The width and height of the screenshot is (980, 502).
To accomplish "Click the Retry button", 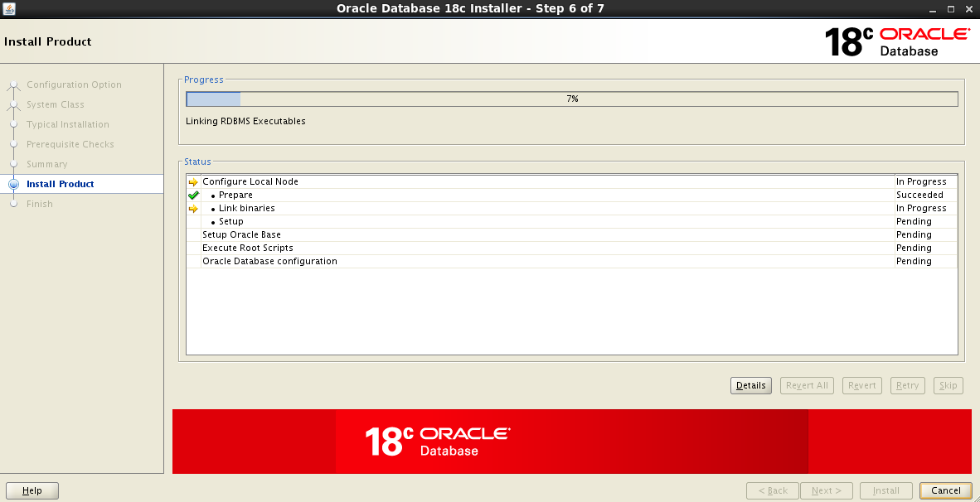I will [907, 385].
